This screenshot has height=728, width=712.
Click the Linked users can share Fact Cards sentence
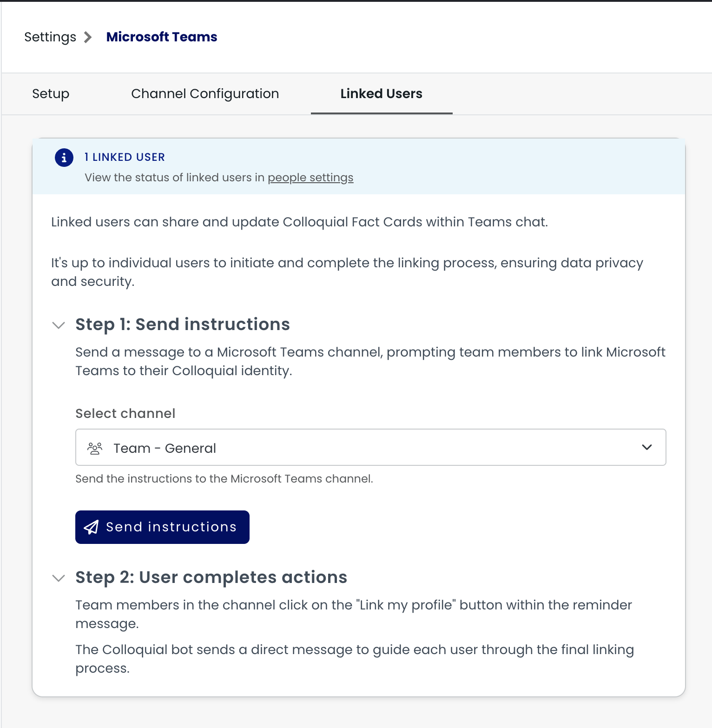click(x=300, y=222)
